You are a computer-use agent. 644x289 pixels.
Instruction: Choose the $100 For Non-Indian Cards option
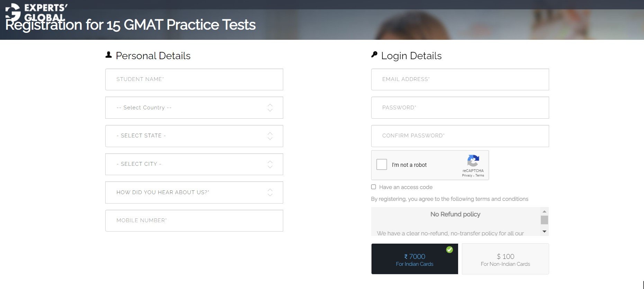(x=505, y=259)
